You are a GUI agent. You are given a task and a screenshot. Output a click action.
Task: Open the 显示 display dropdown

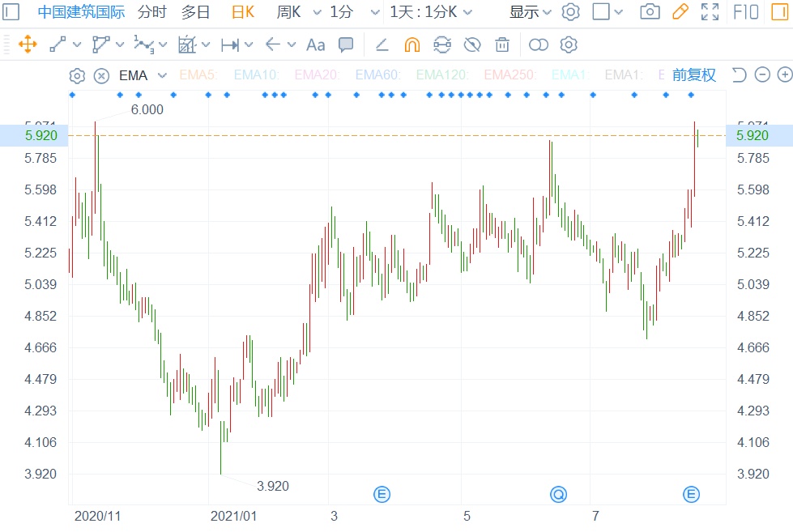pyautogui.click(x=531, y=12)
